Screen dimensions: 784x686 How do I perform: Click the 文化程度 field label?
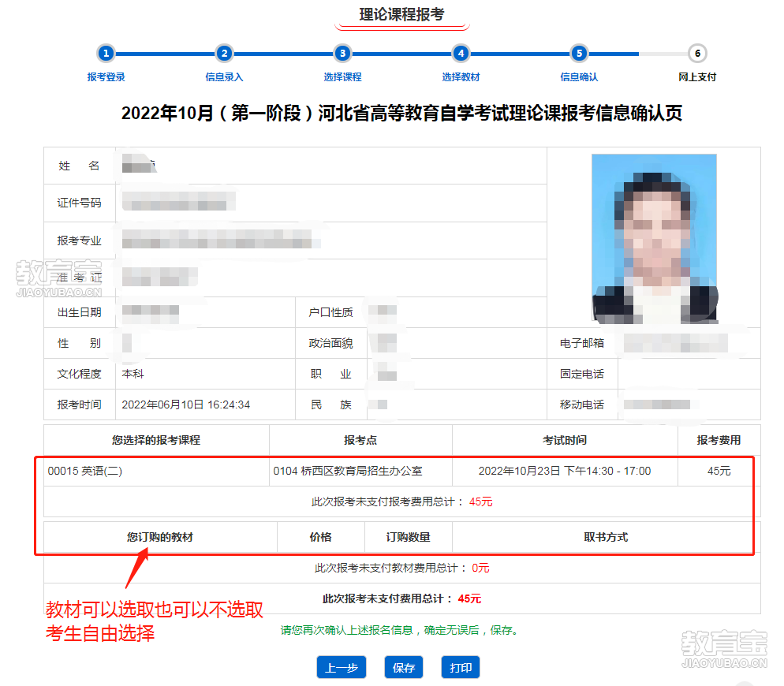(x=79, y=374)
